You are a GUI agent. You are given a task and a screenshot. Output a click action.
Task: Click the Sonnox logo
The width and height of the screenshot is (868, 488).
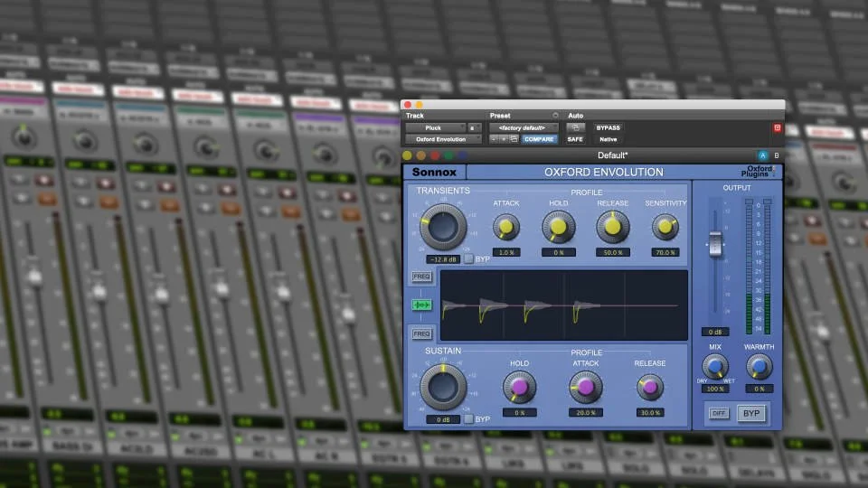[435, 172]
